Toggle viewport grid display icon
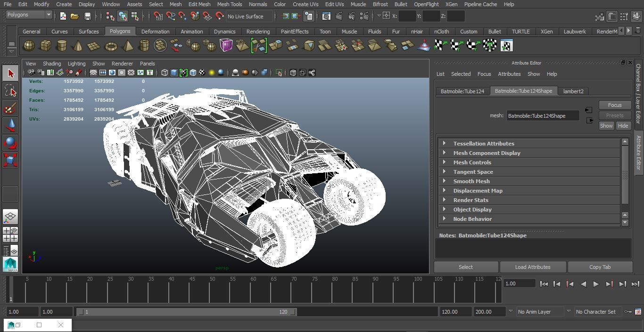 click(x=93, y=73)
